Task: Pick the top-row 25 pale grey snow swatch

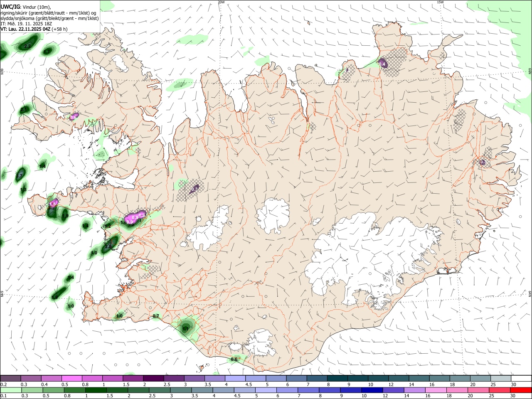Action: 501,379
